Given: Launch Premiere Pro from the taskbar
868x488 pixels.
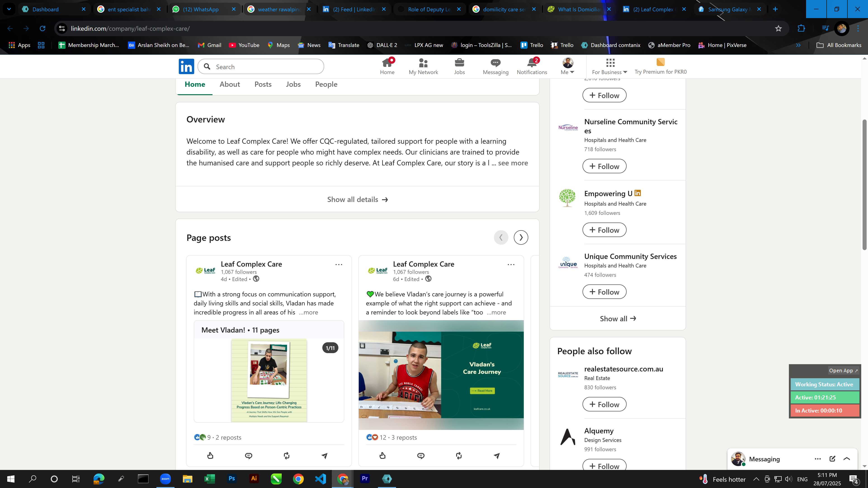Looking at the screenshot, I should coord(365,479).
